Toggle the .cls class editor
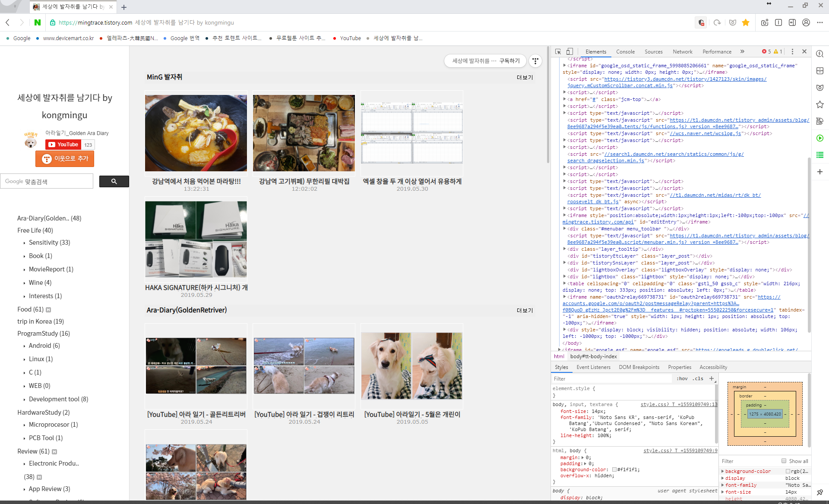The image size is (829, 504). (698, 378)
